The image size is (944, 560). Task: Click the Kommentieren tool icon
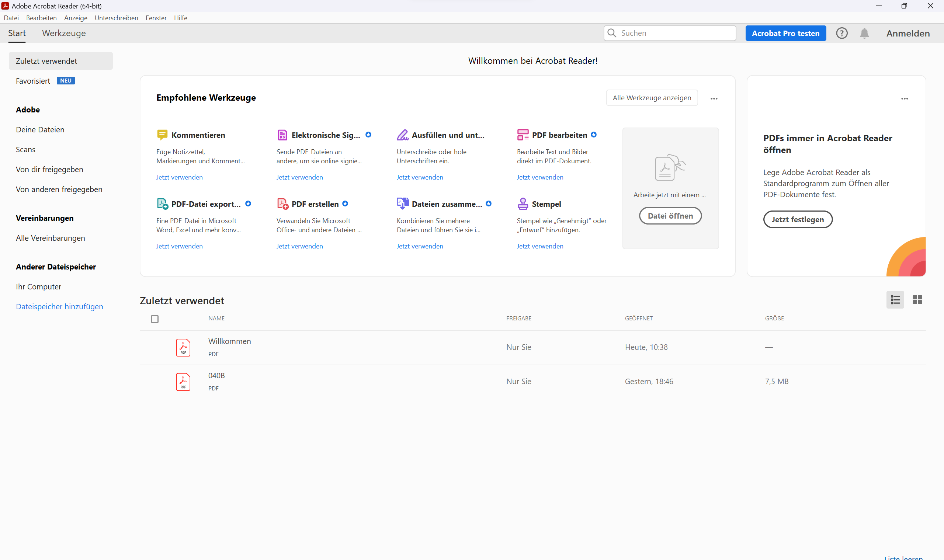(x=162, y=135)
